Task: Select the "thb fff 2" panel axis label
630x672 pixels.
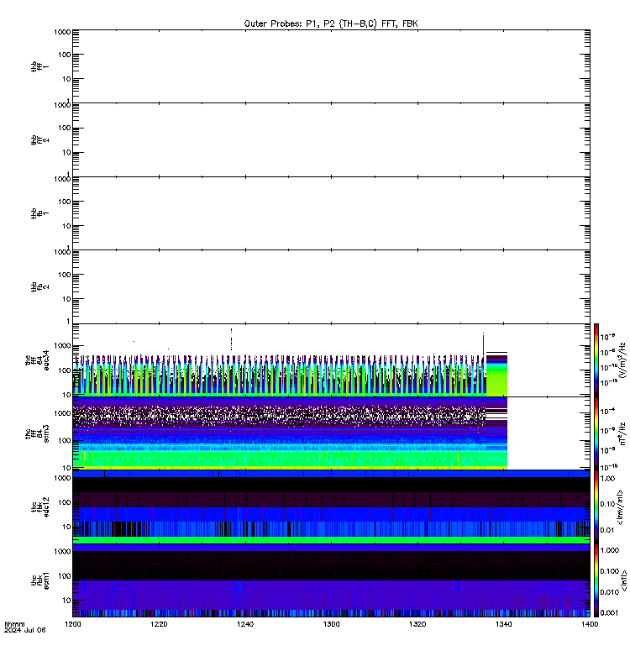Action: click(39, 139)
